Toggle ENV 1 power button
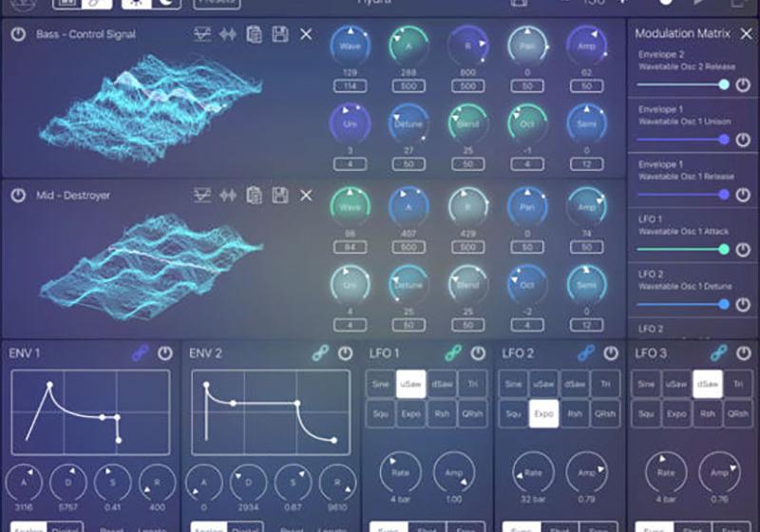The width and height of the screenshot is (760, 532). 164,353
